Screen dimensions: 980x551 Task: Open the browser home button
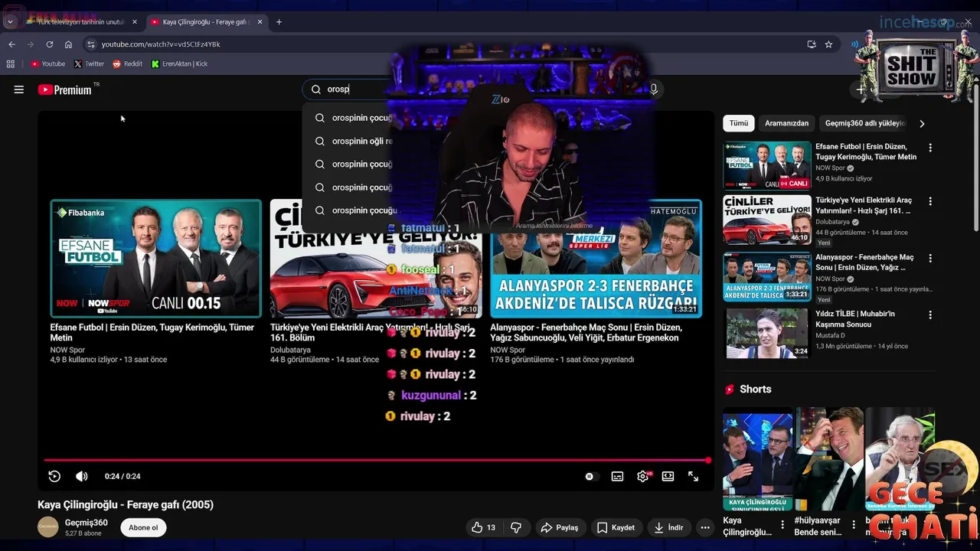pyautogui.click(x=68, y=44)
